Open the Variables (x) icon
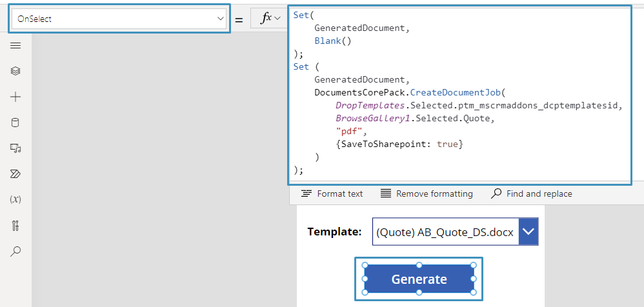Viewport: 644px width, 307px height. [x=15, y=199]
